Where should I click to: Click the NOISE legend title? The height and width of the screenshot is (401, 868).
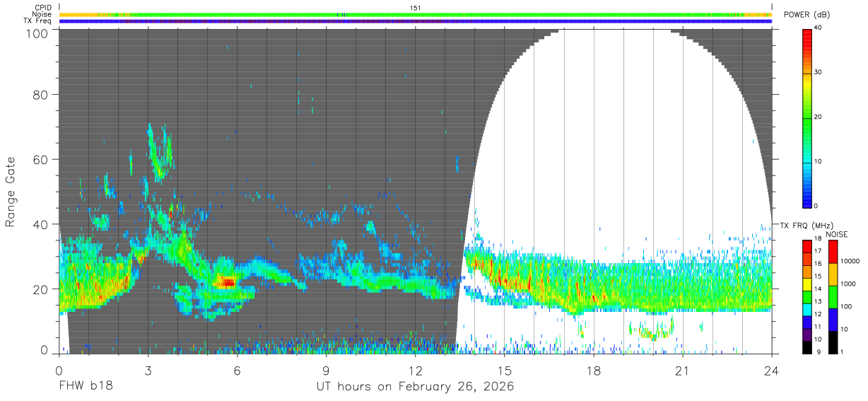click(838, 233)
